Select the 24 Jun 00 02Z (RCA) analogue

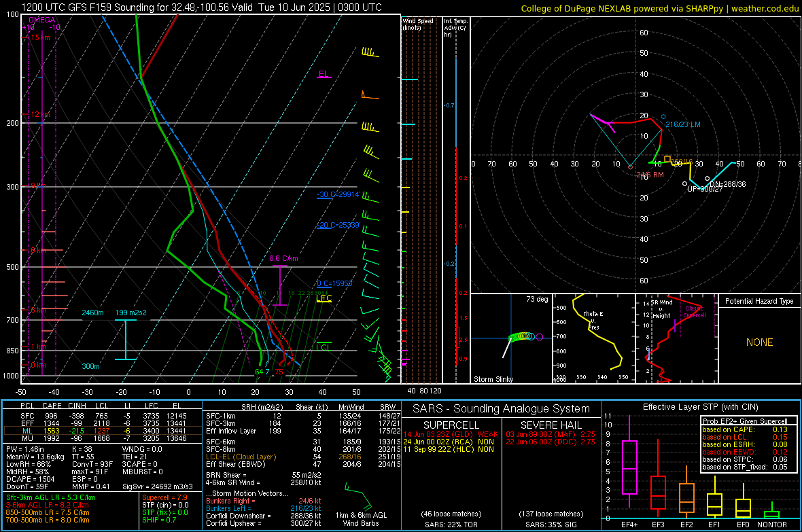click(x=449, y=442)
